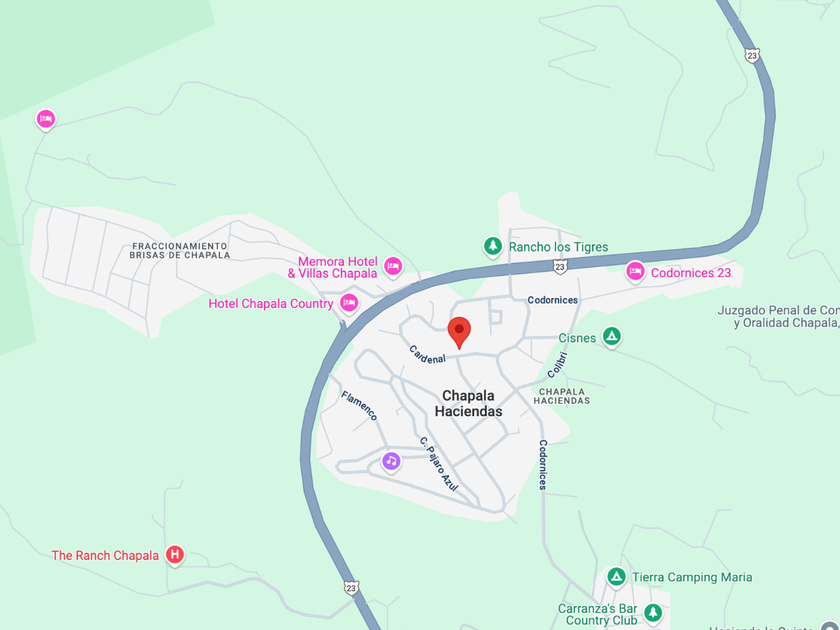Click the purple music venue icon
Viewport: 840px width, 630px height.
(391, 461)
